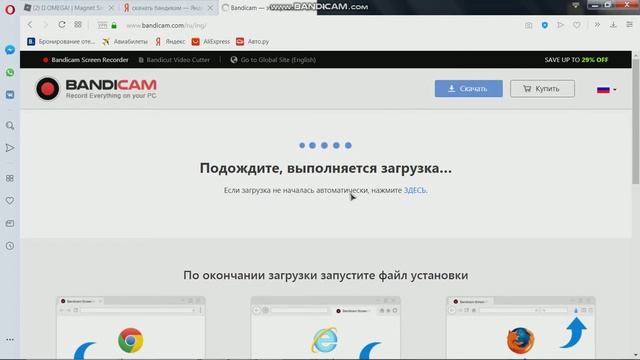Viewport: 640px width, 360px height.
Task: Click SAVE UP TO 29% OFF promo
Action: (576, 60)
